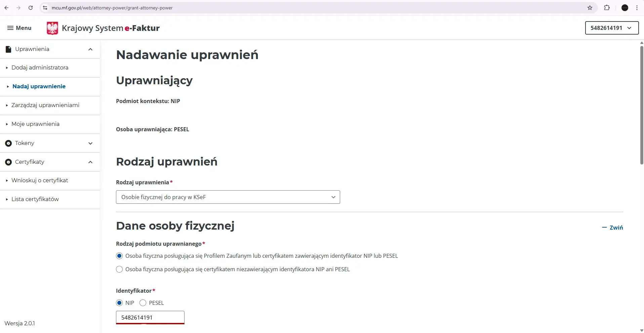Reload the page
The height and width of the screenshot is (333, 644).
click(x=31, y=8)
